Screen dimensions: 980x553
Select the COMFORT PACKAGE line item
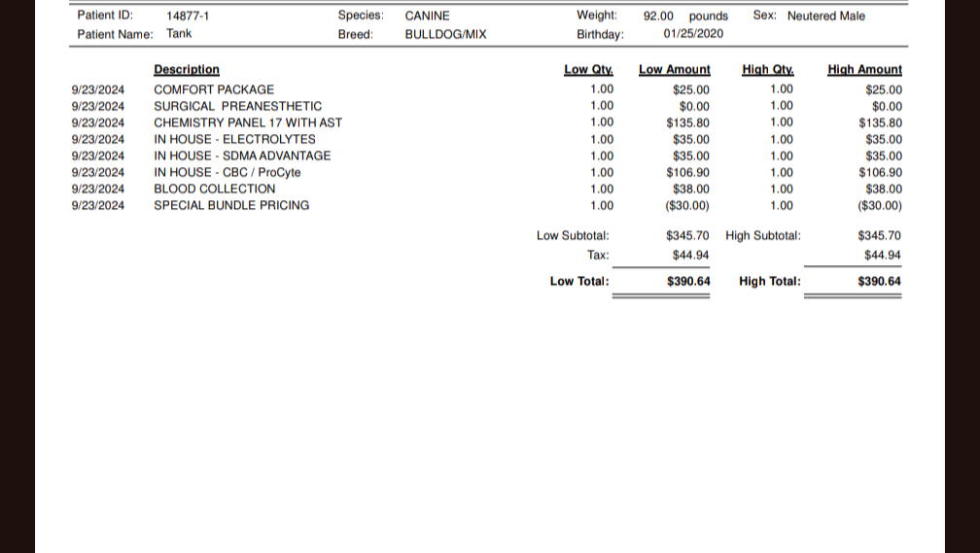[214, 89]
